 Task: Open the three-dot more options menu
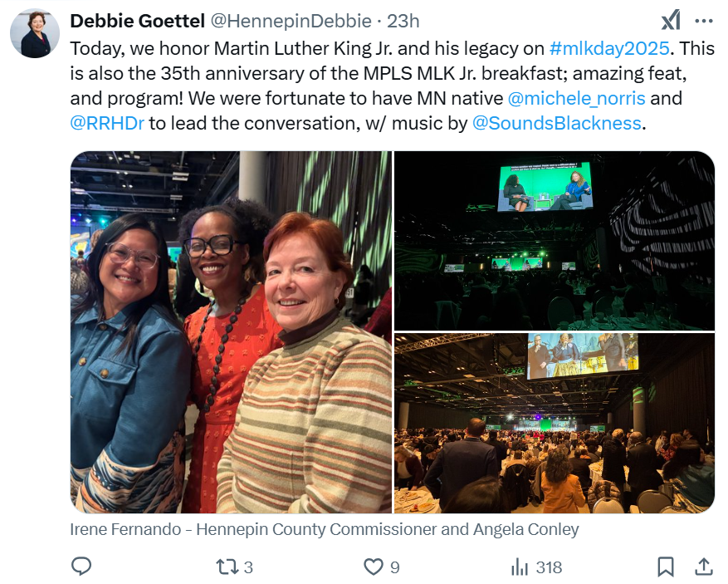click(704, 21)
